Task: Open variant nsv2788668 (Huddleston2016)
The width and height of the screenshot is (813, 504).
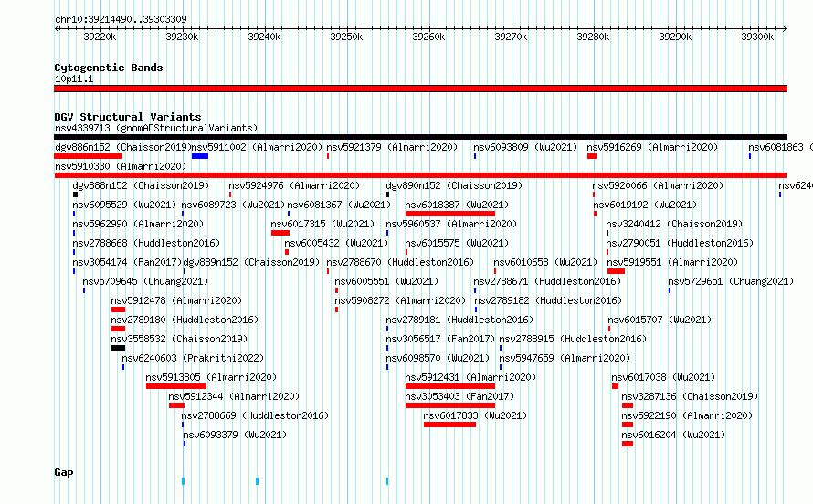Action: tap(147, 243)
